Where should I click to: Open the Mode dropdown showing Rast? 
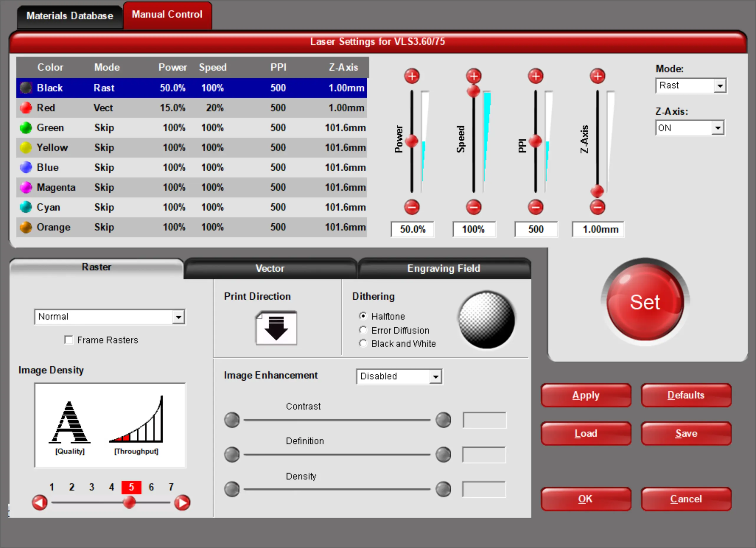691,86
